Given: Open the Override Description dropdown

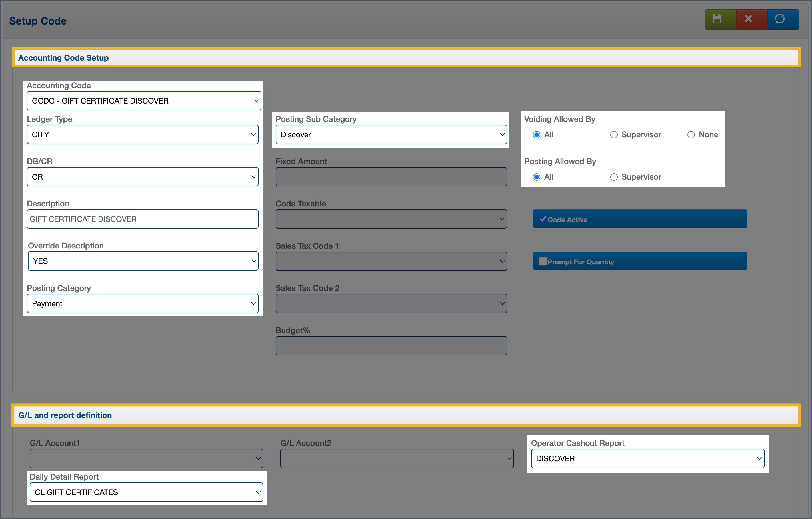Looking at the screenshot, I should click(x=143, y=261).
